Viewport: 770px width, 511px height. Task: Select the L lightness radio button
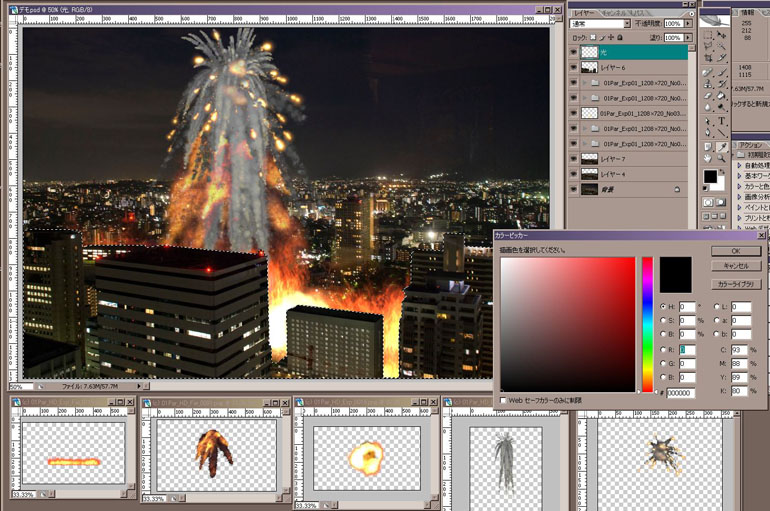pos(716,307)
